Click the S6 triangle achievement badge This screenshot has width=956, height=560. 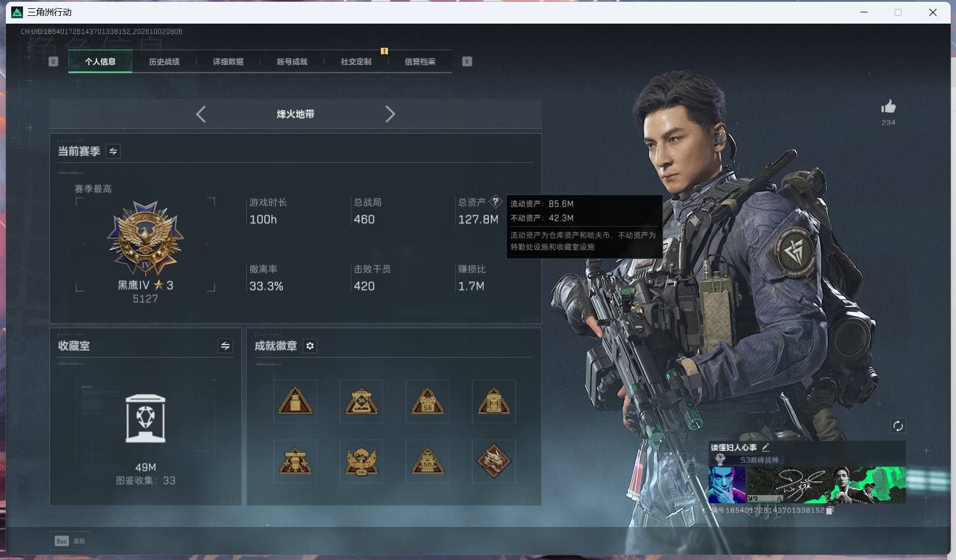[428, 401]
